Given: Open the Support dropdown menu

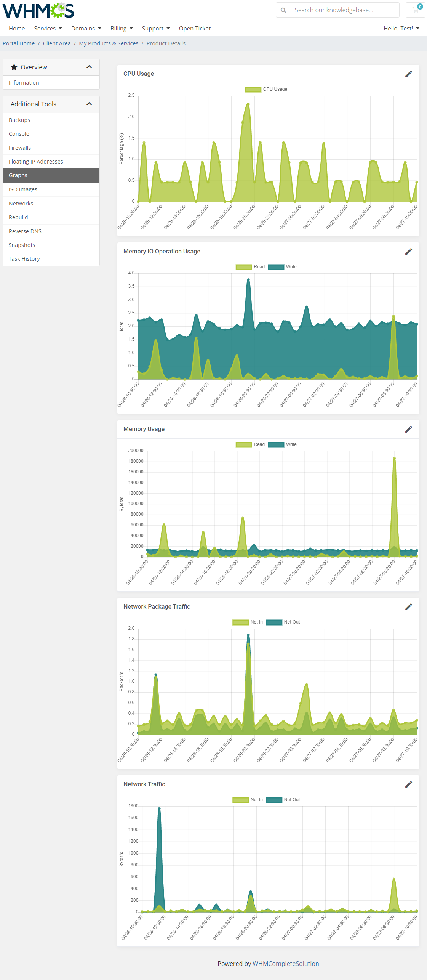Looking at the screenshot, I should (x=156, y=29).
